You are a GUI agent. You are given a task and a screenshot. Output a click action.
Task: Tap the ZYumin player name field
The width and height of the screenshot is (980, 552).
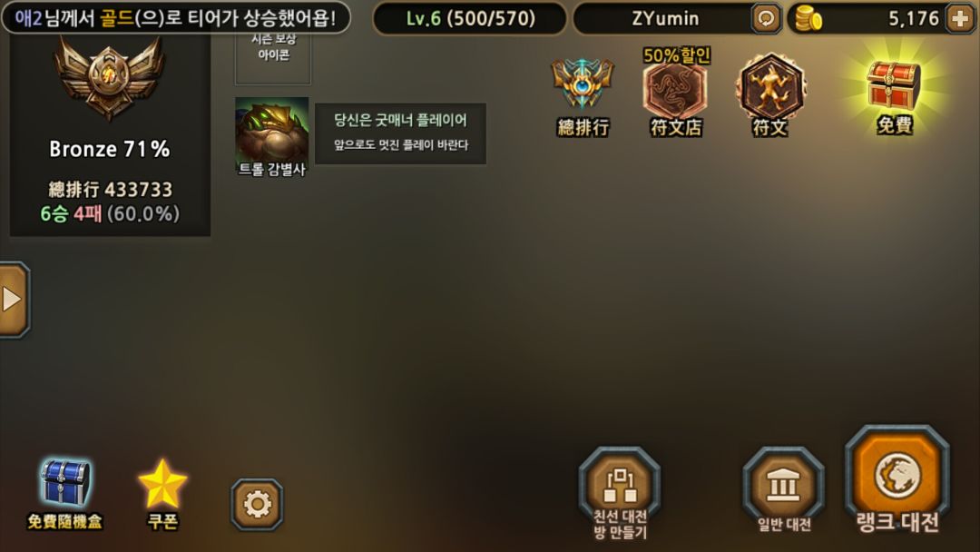tap(665, 19)
